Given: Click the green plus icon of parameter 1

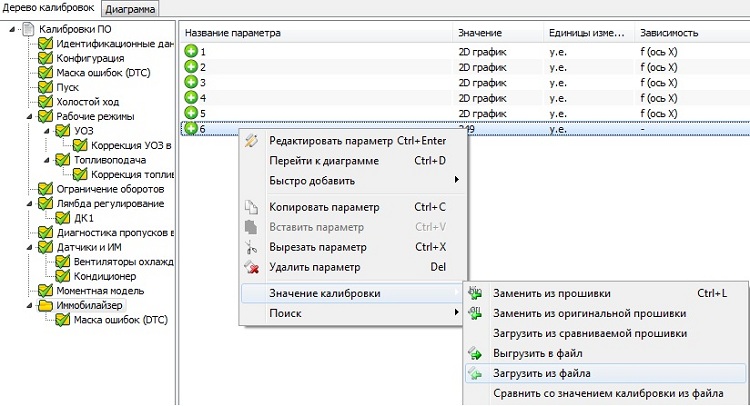Looking at the screenshot, I should pos(191,51).
